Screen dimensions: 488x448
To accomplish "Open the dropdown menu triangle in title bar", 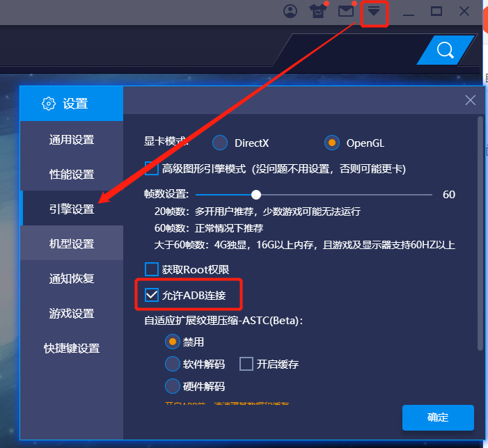I will point(373,12).
